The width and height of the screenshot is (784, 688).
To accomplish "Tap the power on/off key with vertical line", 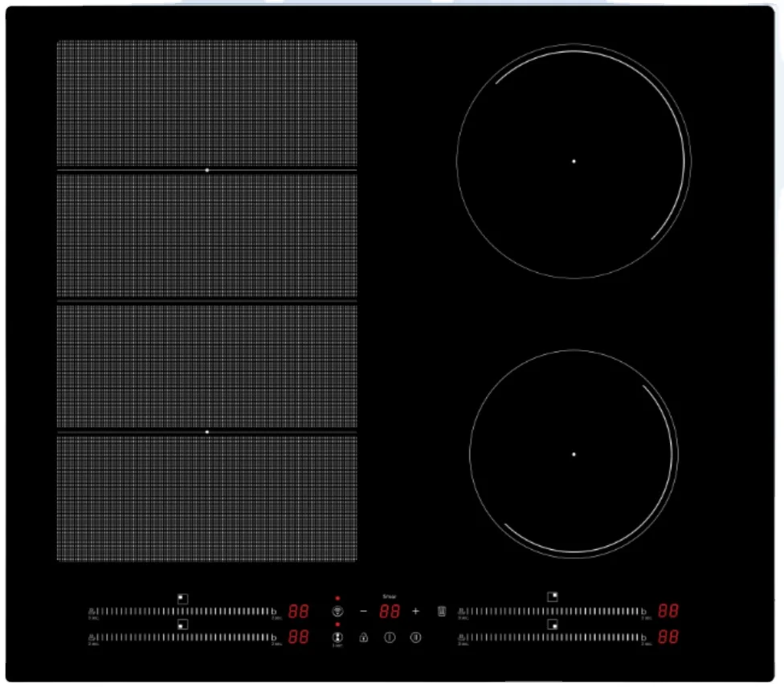I will coord(390,637).
